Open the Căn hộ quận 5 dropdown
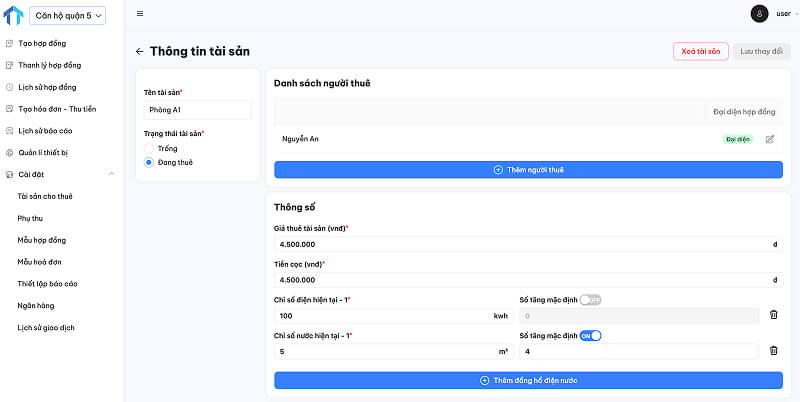The image size is (800, 402). click(x=67, y=15)
